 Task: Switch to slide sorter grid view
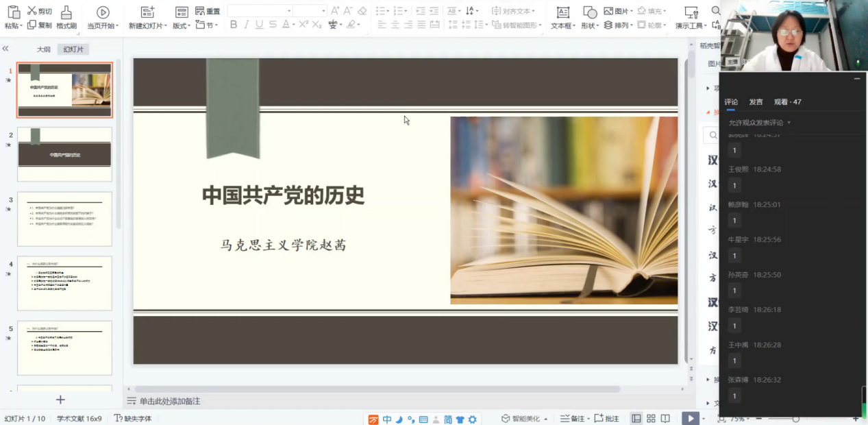tap(651, 418)
